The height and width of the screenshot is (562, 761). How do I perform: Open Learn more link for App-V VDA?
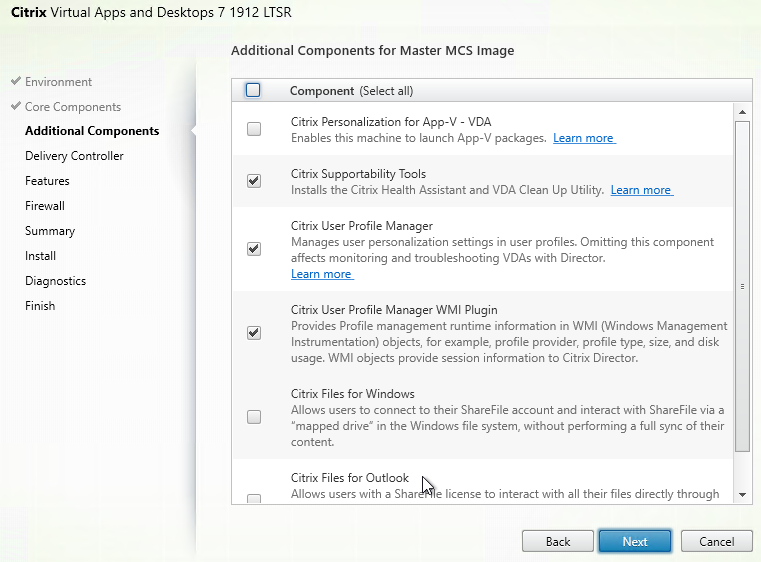tap(583, 138)
